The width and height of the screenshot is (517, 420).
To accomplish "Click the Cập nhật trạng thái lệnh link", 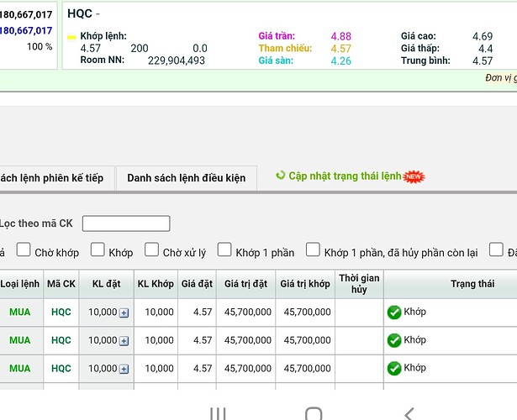I will 345,176.
